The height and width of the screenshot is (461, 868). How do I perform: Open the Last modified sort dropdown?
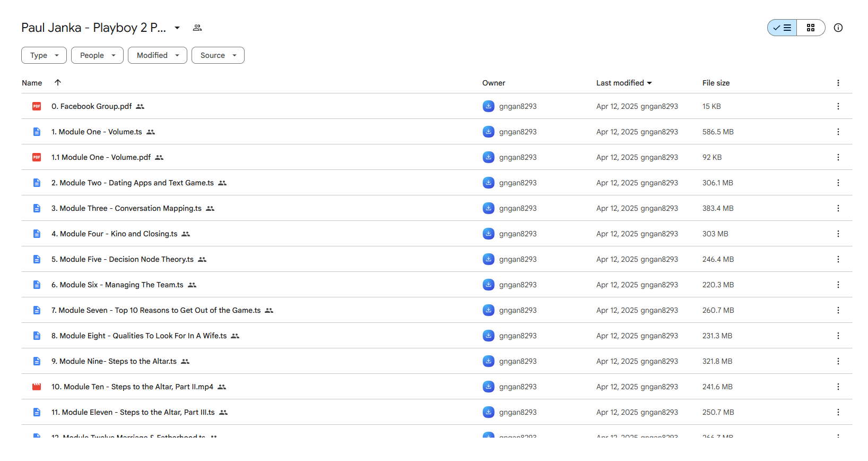click(x=624, y=83)
